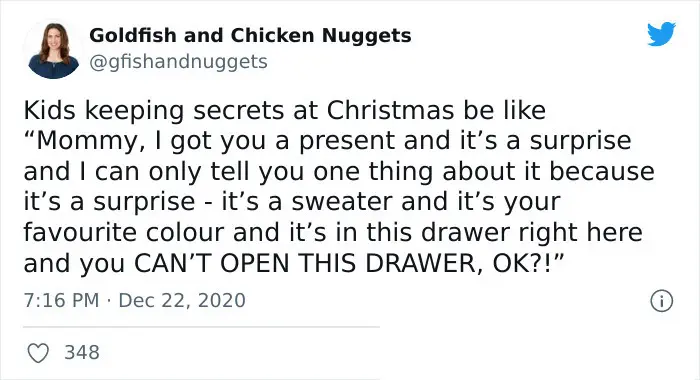Select the word "because" in tweet body
700x380 pixels.
click(601, 171)
